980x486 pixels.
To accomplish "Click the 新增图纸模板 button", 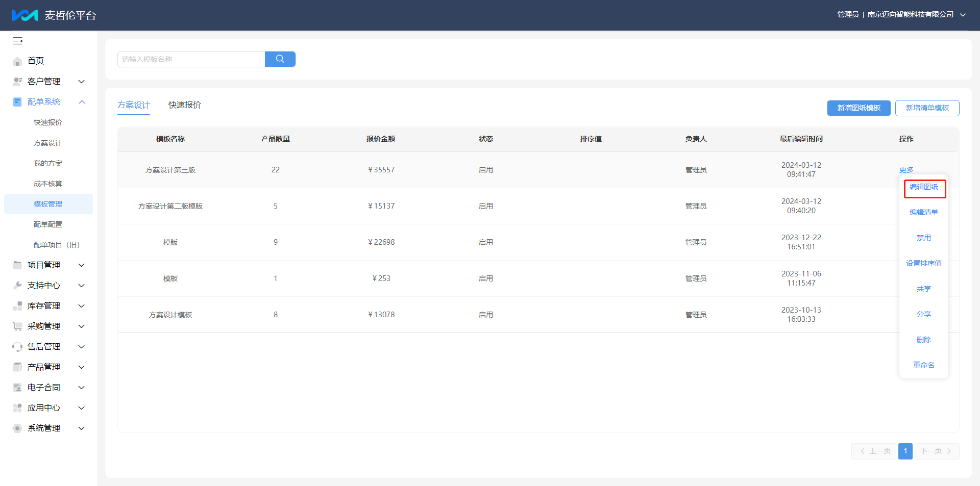I will click(x=859, y=108).
